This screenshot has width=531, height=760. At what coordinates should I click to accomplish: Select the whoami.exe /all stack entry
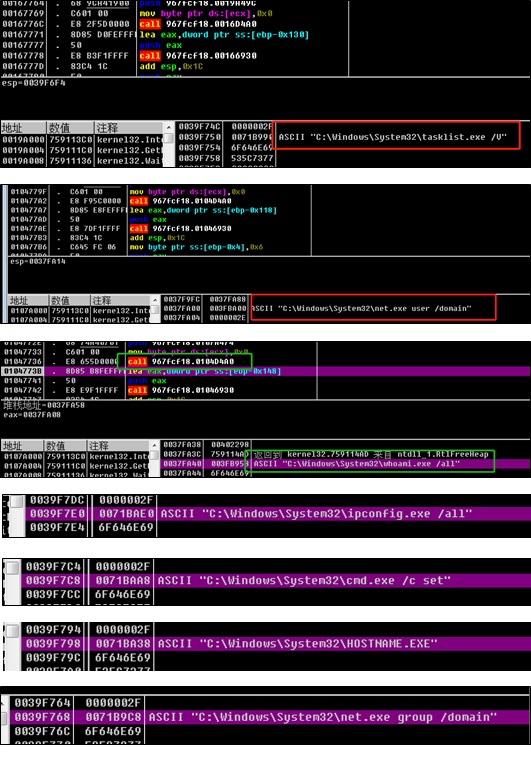pyautogui.click(x=357, y=464)
